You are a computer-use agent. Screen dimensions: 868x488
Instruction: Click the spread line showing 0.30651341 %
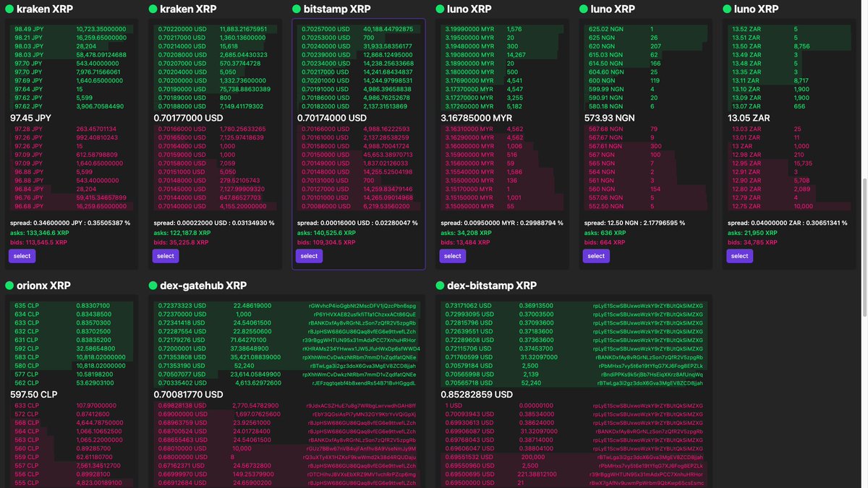coord(788,223)
